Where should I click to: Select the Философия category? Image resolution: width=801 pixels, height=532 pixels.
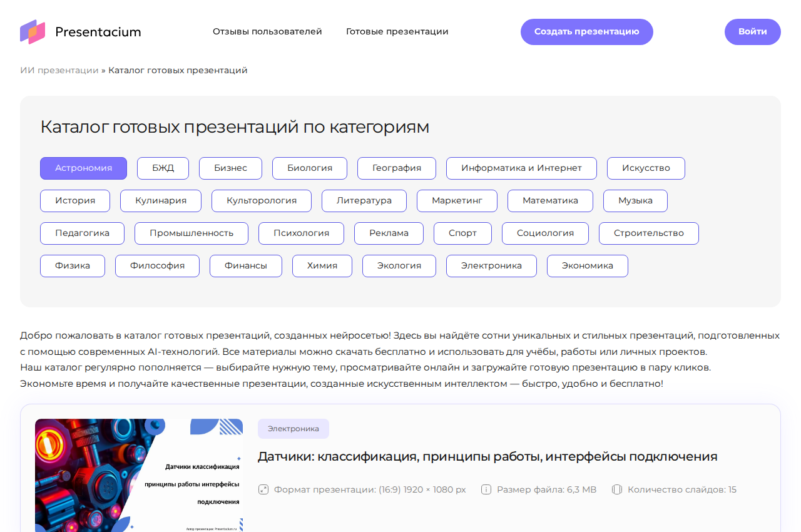(x=157, y=266)
